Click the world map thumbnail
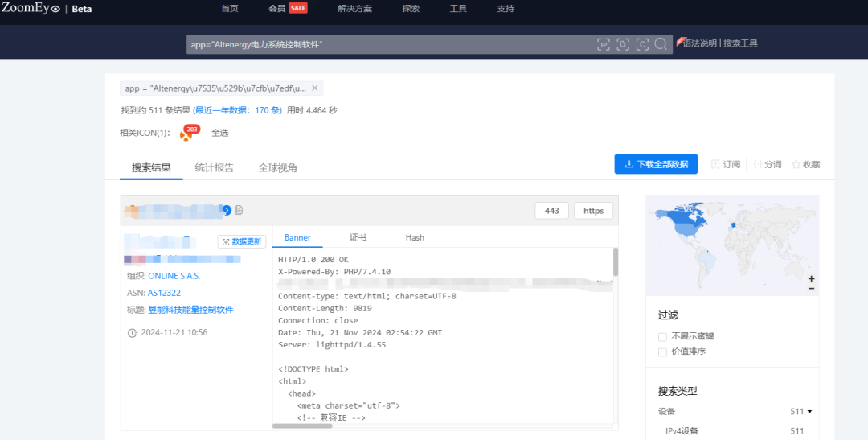 click(x=732, y=245)
